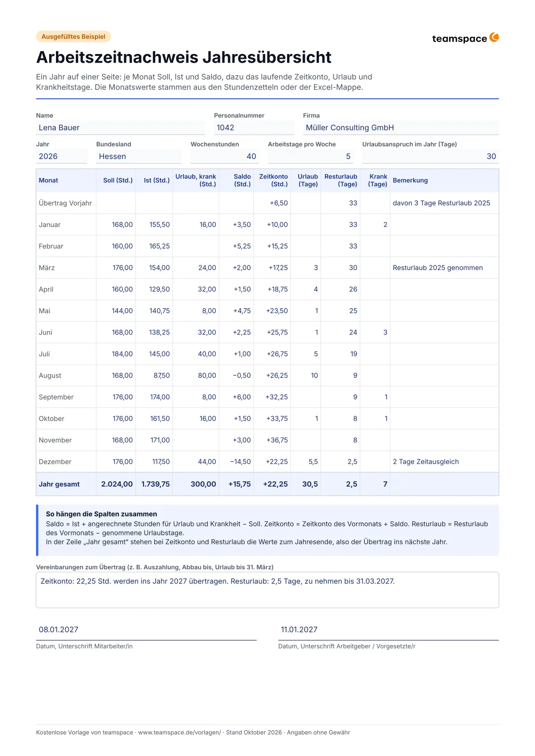
Task: Select Oktober's Zeitkonto value +33,75
Action: [277, 419]
